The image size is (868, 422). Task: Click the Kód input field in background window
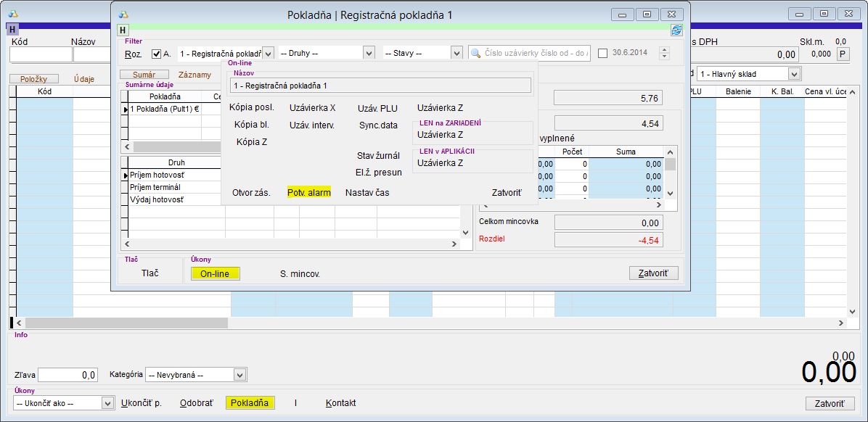tap(41, 54)
